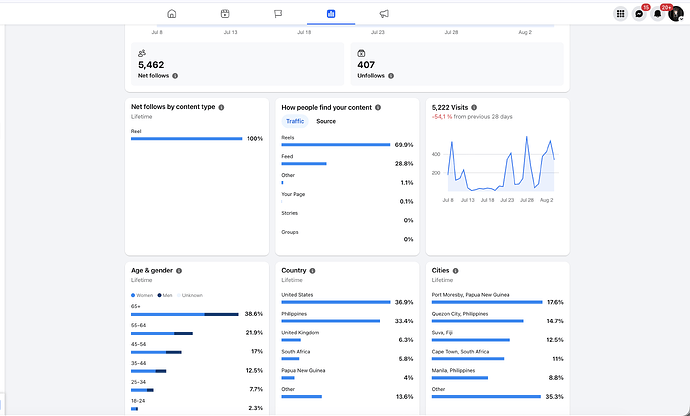Click info icon beside How people find your content
The height and width of the screenshot is (416, 690).
tap(378, 107)
